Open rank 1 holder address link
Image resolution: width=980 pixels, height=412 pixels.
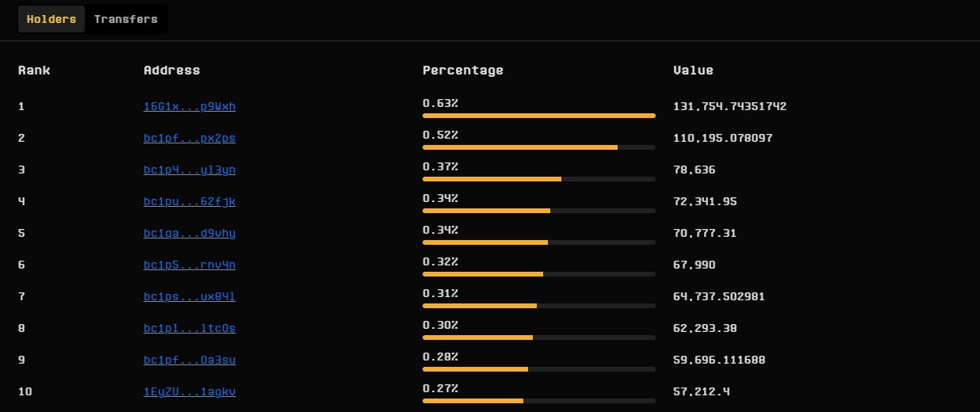tap(189, 106)
